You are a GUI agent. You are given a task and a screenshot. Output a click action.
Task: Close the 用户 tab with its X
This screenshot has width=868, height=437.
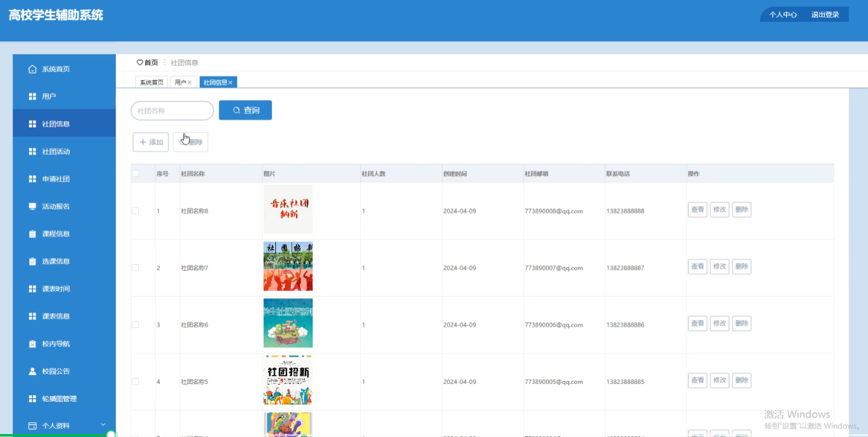point(190,83)
